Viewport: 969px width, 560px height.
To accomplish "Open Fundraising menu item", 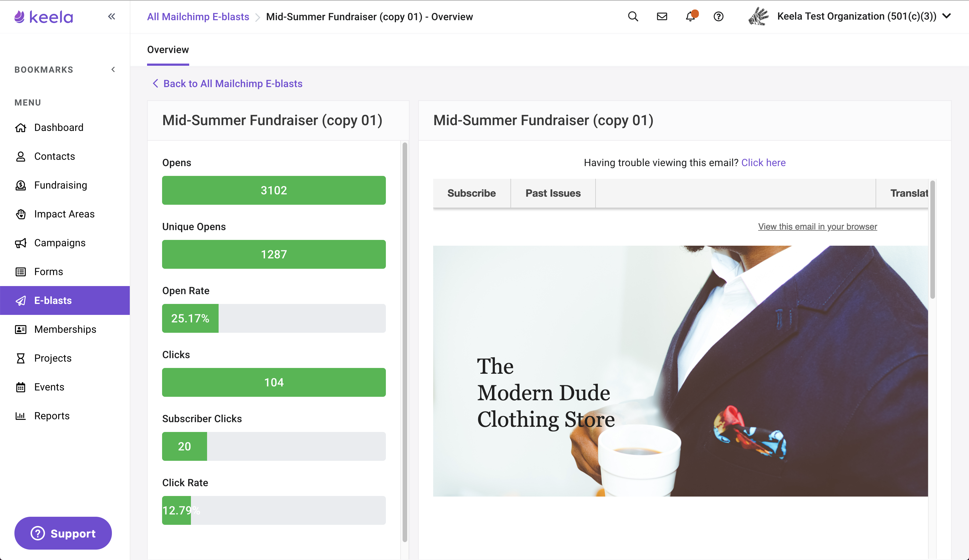I will click(65, 185).
